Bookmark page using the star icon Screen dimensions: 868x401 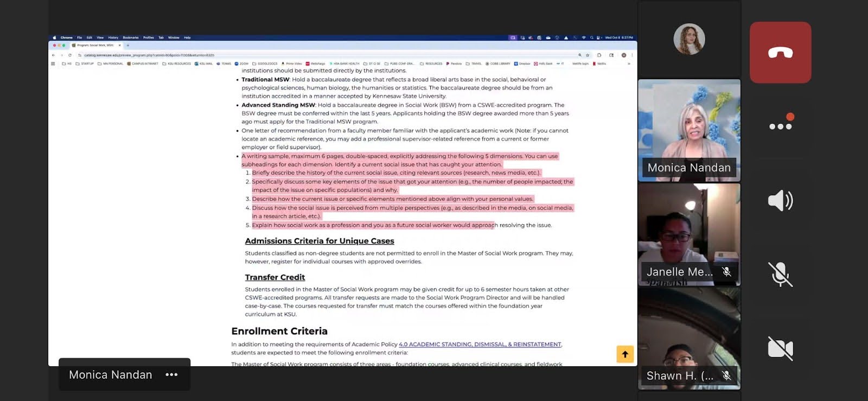(x=588, y=55)
